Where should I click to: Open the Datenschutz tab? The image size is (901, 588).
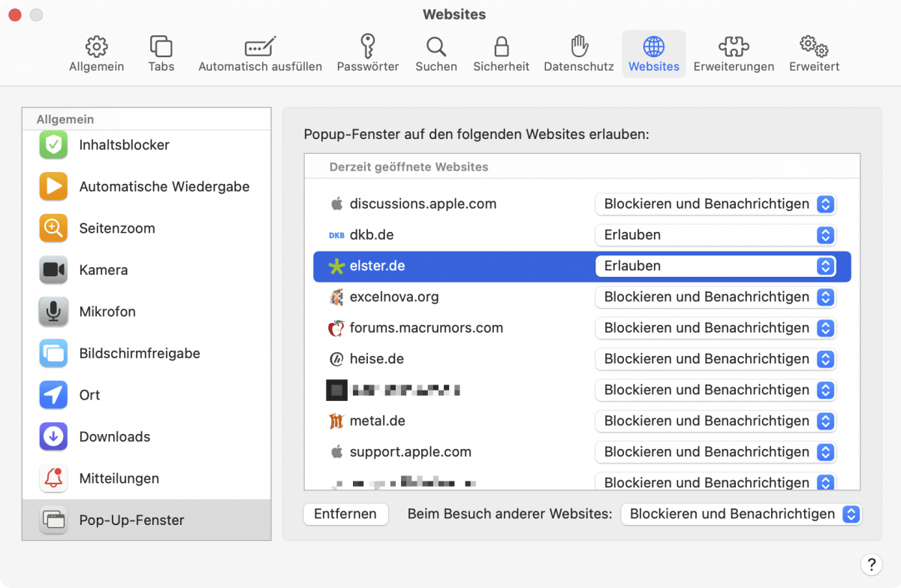tap(579, 53)
